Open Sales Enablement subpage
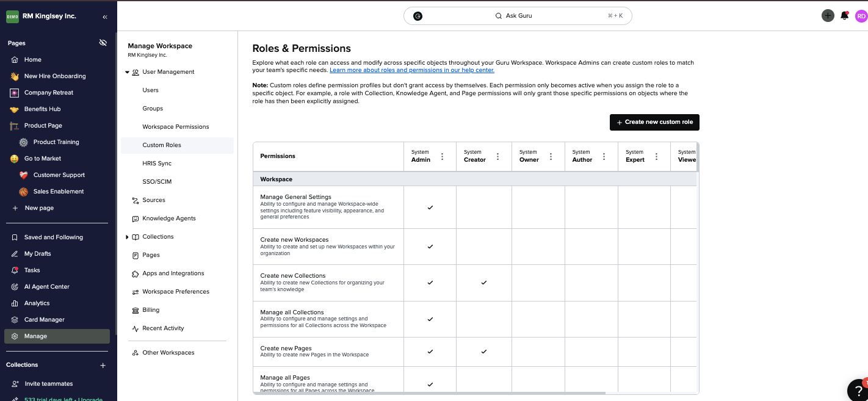 pyautogui.click(x=57, y=192)
